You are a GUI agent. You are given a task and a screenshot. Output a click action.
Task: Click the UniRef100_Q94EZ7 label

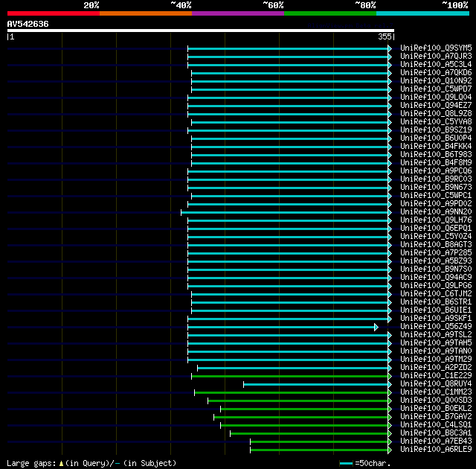[436, 106]
